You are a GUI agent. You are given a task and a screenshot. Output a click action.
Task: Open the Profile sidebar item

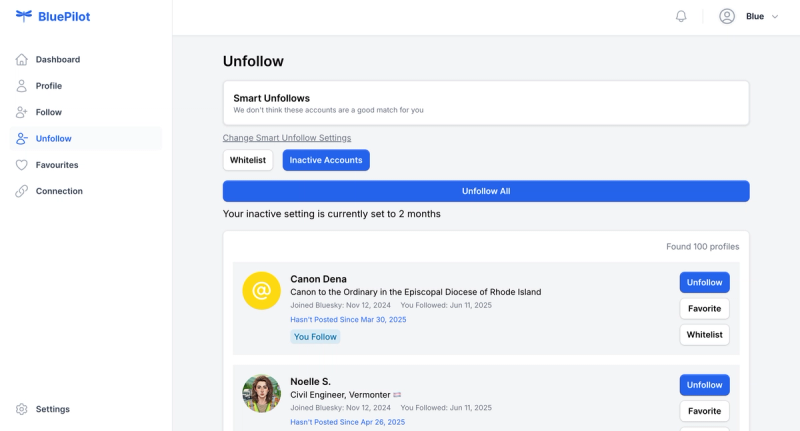[86, 86]
